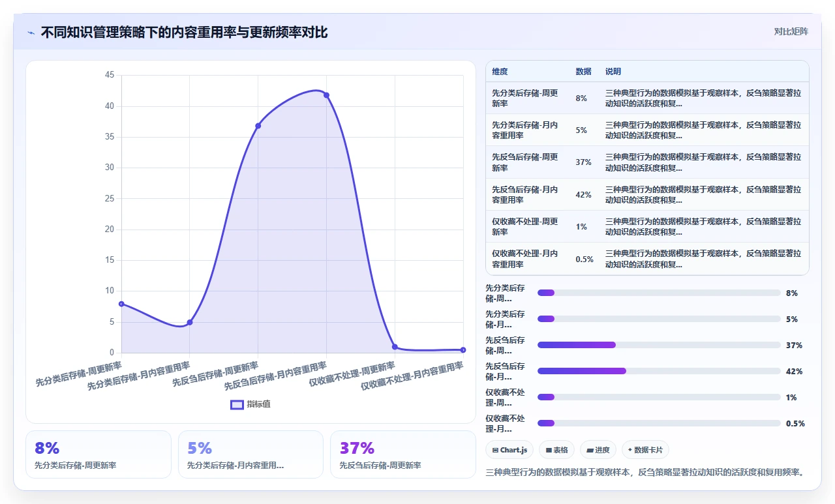Click the chart point for 仅收藏不处理-月内容重用率
This screenshot has height=504, width=835.
point(463,350)
